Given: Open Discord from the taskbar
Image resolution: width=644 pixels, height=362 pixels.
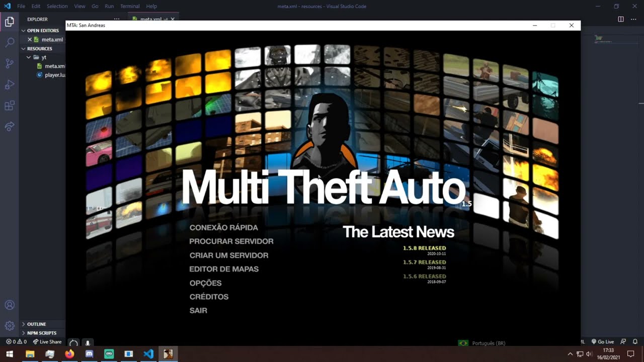Looking at the screenshot, I should point(89,354).
